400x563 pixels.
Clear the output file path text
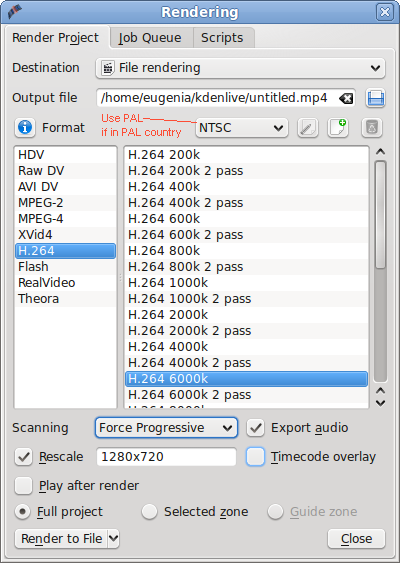tap(346, 98)
